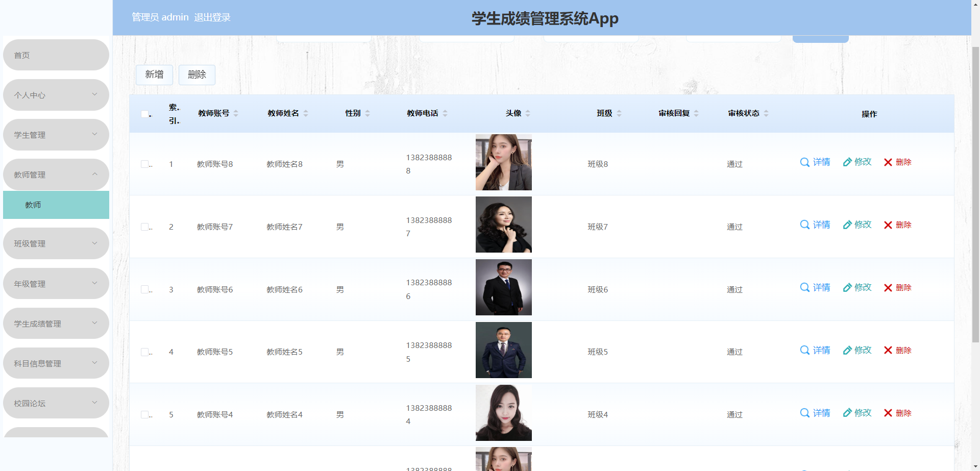Click 修改 icon on the 教师账号4 row
The height and width of the screenshot is (471, 980).
coord(848,413)
